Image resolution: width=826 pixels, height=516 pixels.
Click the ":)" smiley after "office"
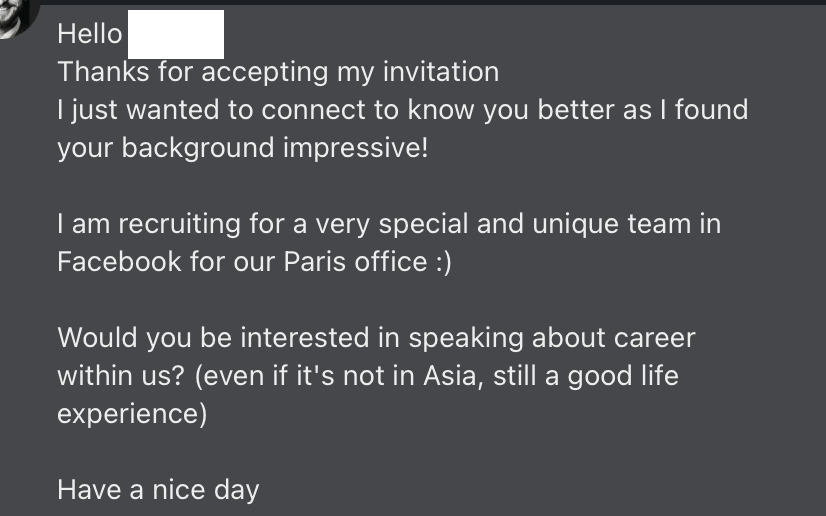pyautogui.click(x=444, y=262)
